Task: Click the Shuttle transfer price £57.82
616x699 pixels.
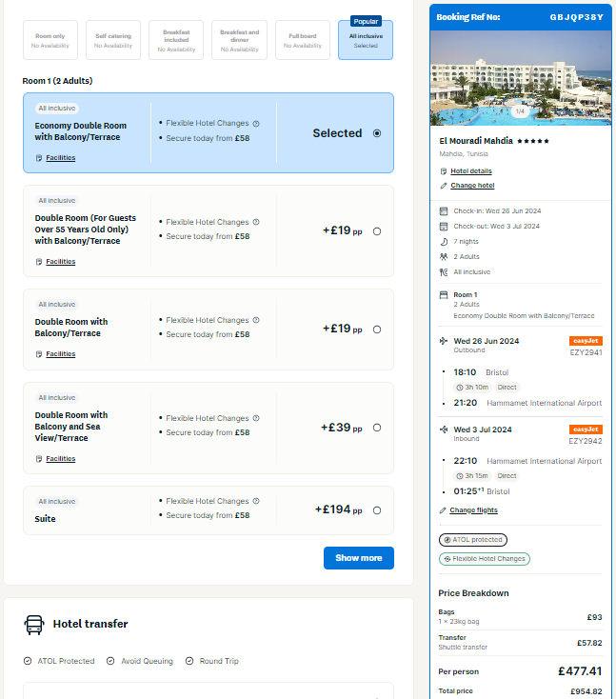Action: [589, 643]
